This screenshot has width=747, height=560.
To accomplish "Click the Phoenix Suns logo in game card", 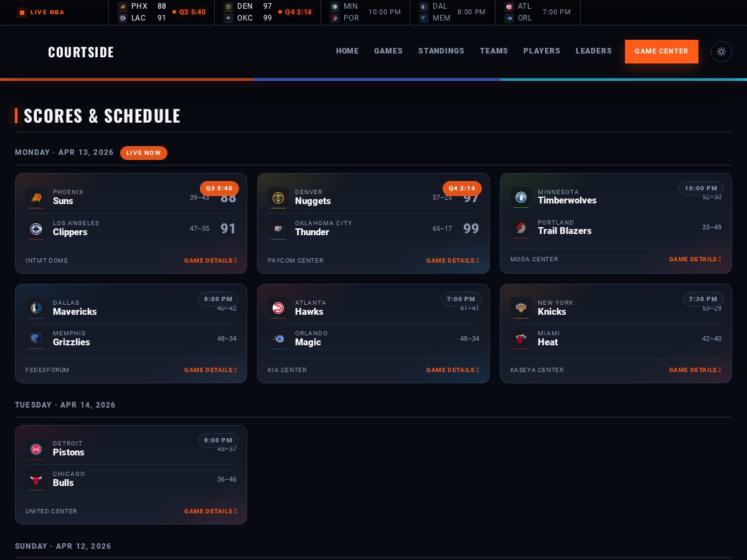I will click(x=36, y=197).
